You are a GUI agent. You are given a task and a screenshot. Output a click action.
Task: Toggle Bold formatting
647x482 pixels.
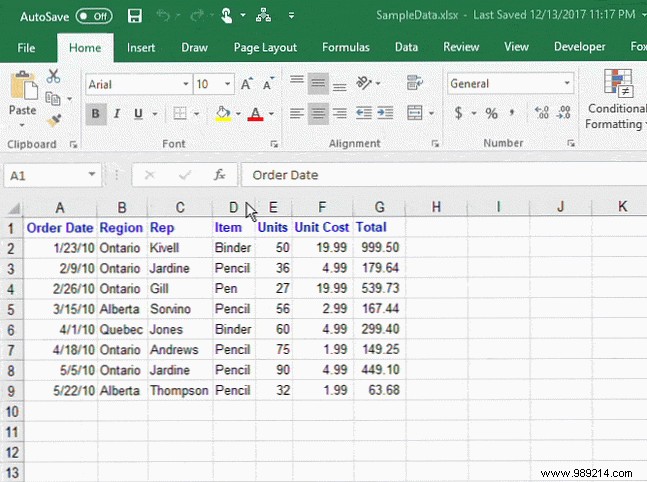pyautogui.click(x=95, y=113)
